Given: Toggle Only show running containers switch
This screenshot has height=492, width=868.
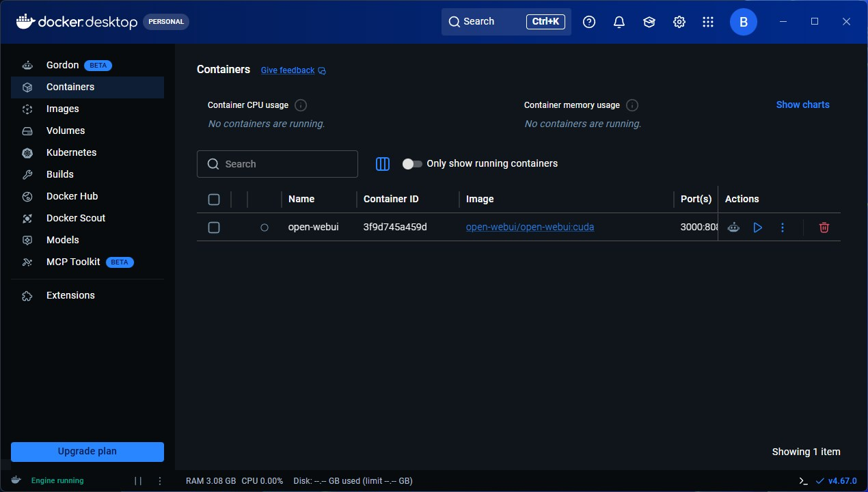Looking at the screenshot, I should (x=412, y=164).
